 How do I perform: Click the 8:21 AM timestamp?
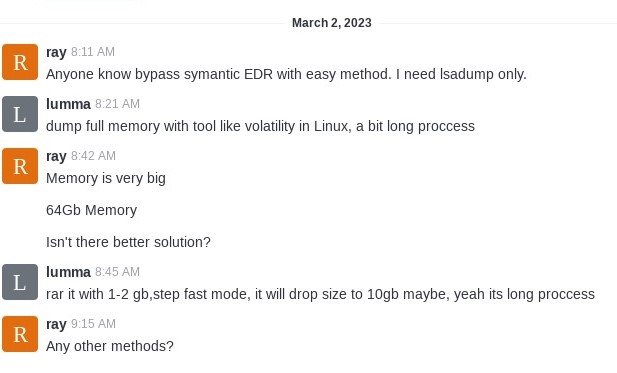[117, 104]
